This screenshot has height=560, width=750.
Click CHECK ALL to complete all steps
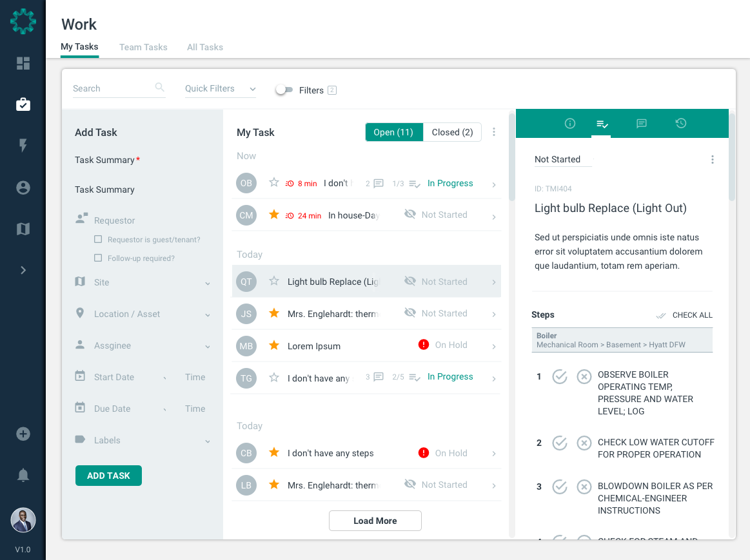coord(691,315)
